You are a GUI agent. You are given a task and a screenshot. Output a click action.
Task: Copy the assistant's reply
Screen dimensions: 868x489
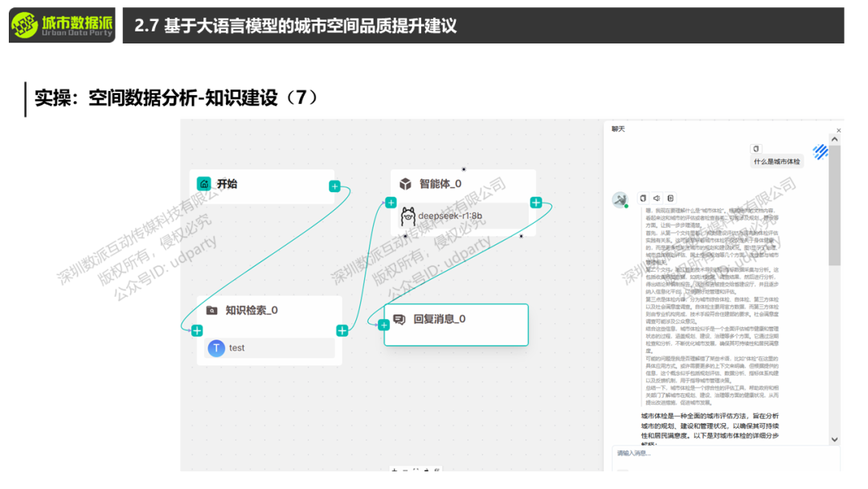[x=642, y=198]
